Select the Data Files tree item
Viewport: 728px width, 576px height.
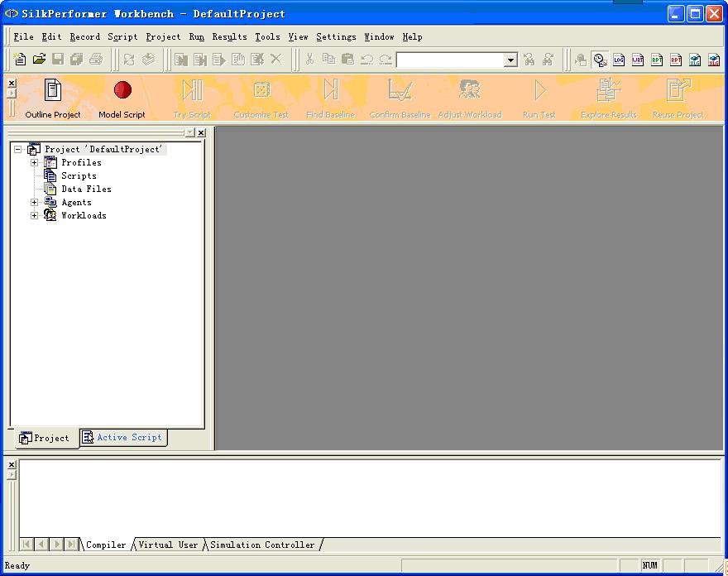coord(86,189)
